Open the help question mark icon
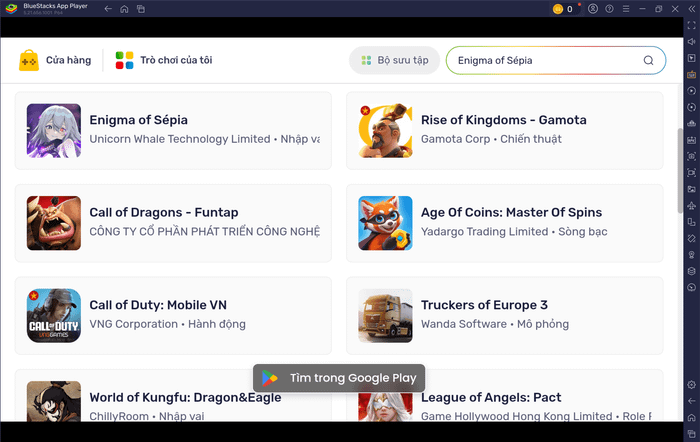The image size is (700, 442). pyautogui.click(x=609, y=8)
